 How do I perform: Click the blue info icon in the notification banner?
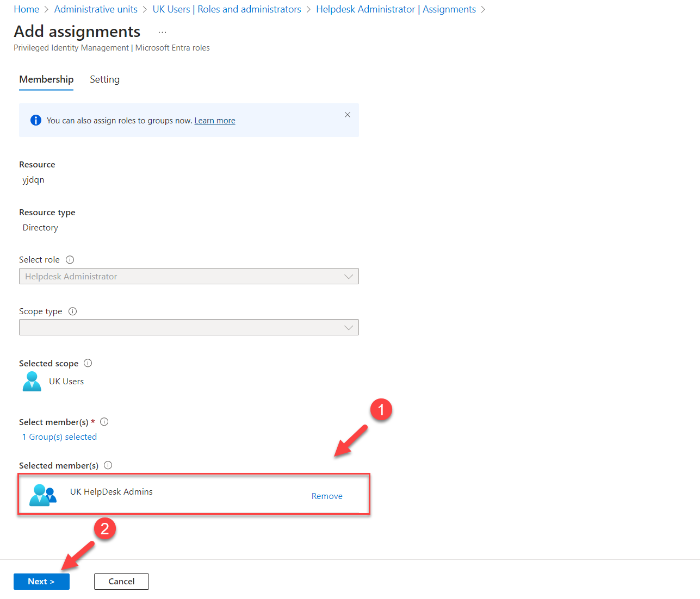click(x=35, y=120)
